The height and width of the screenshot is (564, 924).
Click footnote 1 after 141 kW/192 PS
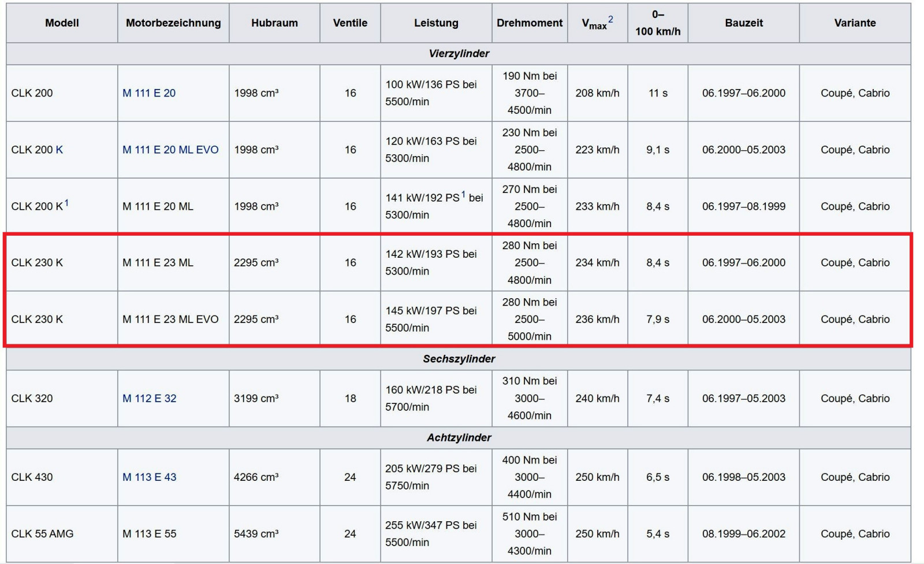tap(463, 195)
